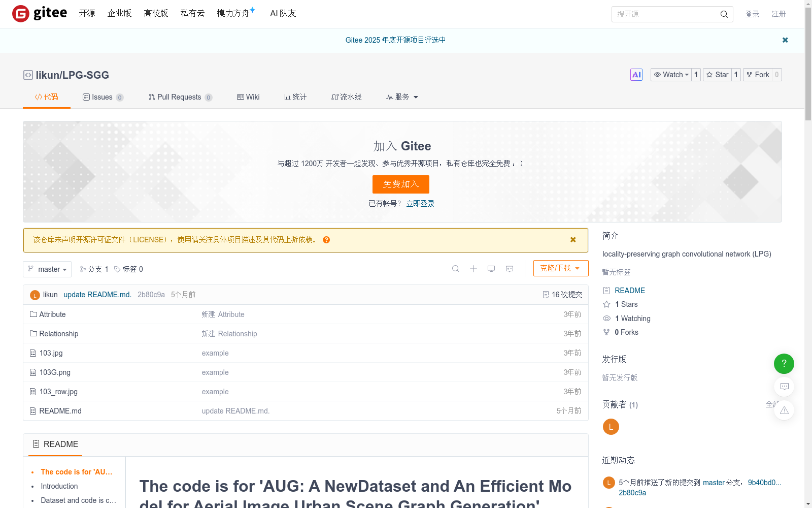Open file 103.jpg
Image resolution: width=812 pixels, height=508 pixels.
[51, 353]
